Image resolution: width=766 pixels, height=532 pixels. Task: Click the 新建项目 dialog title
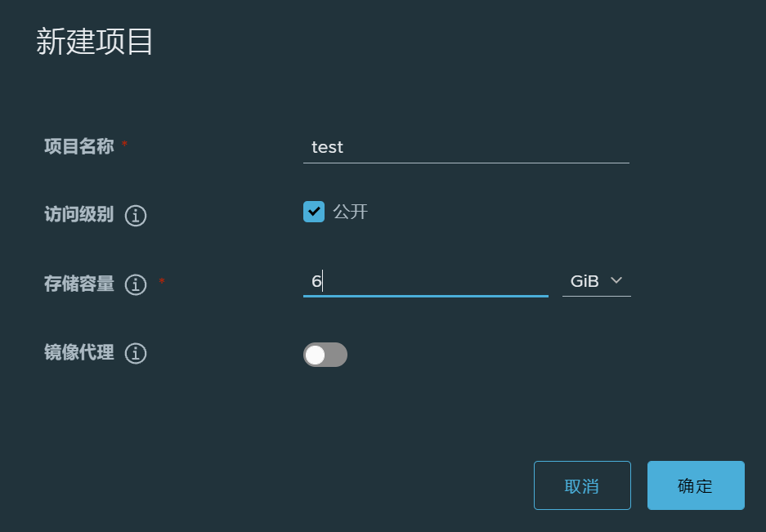[95, 42]
